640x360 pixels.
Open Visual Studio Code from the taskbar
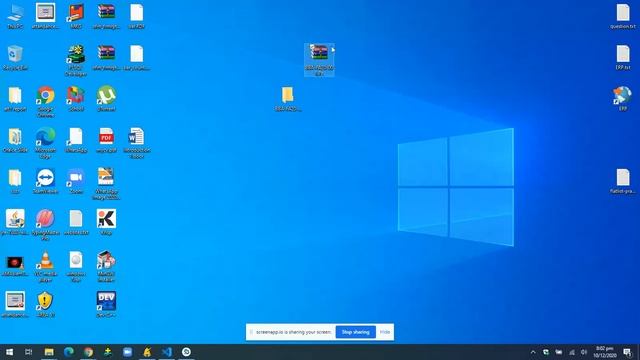pos(167,352)
